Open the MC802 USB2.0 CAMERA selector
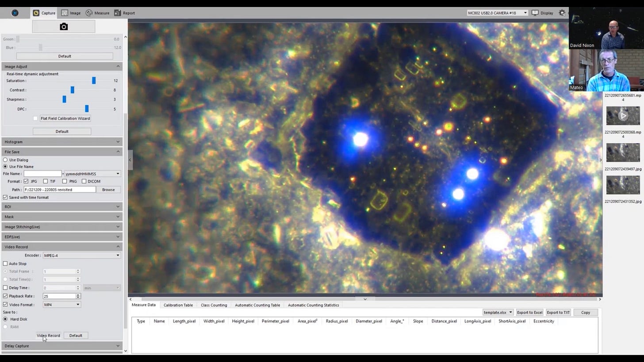The image size is (644, 362). click(x=497, y=13)
